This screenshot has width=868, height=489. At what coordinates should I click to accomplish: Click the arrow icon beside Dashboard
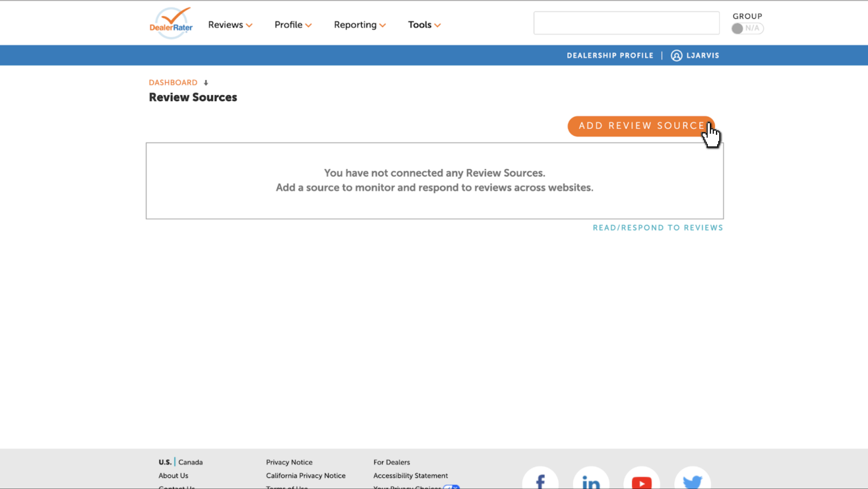pos(206,83)
